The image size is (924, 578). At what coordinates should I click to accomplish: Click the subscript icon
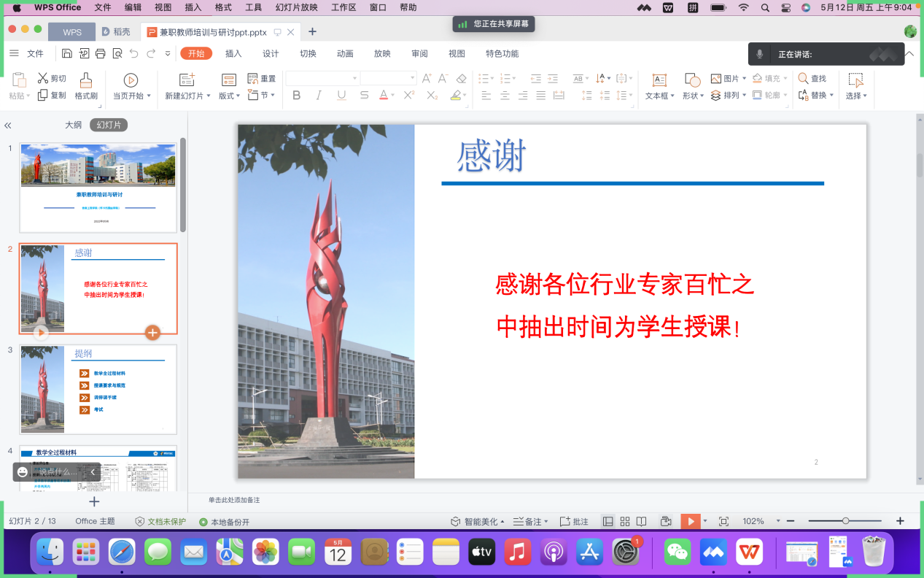pyautogui.click(x=432, y=95)
